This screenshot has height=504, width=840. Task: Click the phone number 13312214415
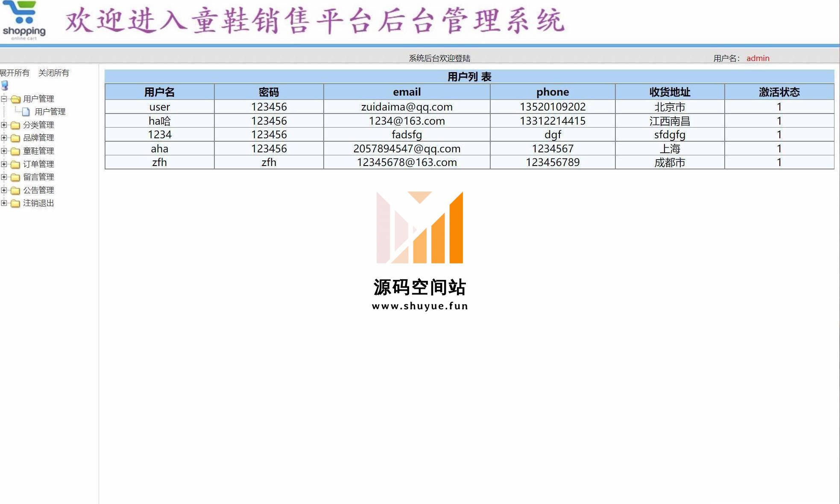pyautogui.click(x=553, y=121)
